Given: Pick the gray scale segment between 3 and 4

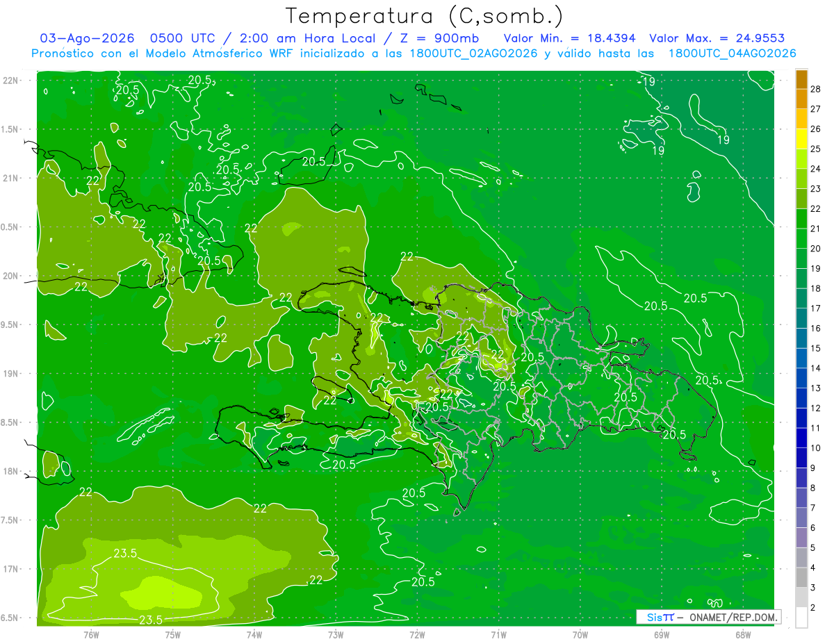Looking at the screenshot, I should 801,577.
